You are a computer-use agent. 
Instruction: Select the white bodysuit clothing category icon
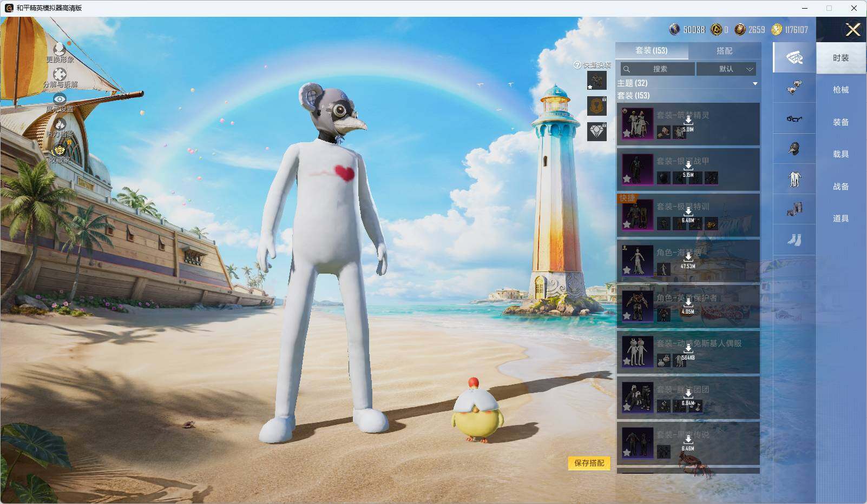794,179
